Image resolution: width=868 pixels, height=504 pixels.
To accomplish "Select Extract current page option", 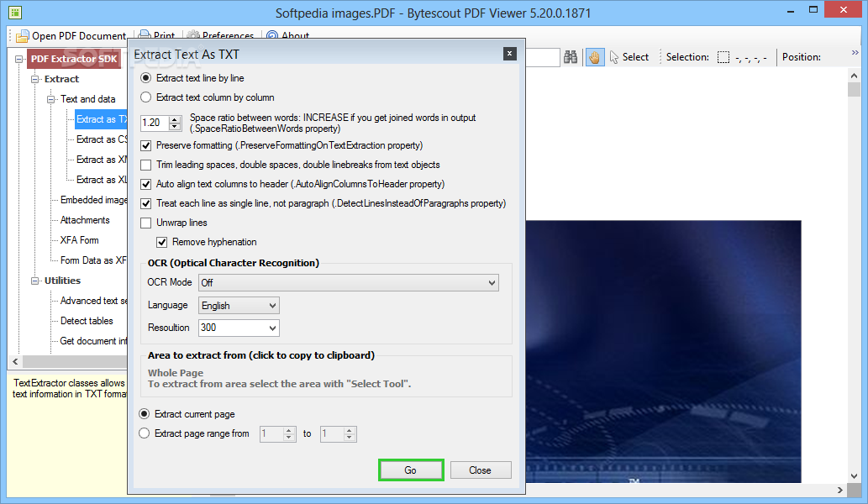I will (187, 414).
